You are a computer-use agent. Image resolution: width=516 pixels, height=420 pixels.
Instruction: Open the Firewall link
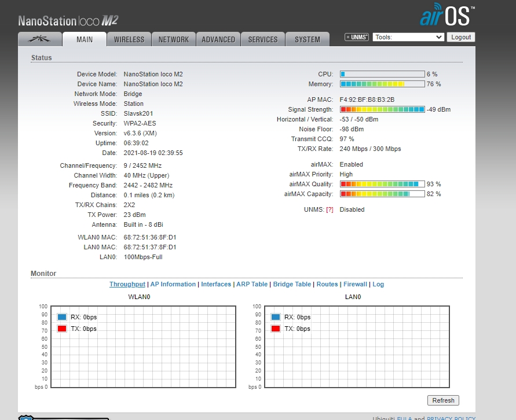pyautogui.click(x=355, y=284)
